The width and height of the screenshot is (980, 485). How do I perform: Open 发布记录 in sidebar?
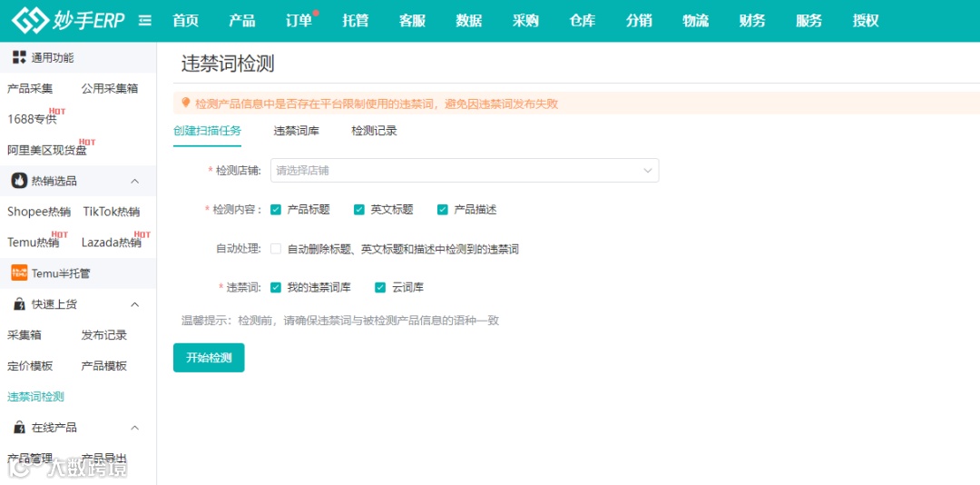[103, 335]
